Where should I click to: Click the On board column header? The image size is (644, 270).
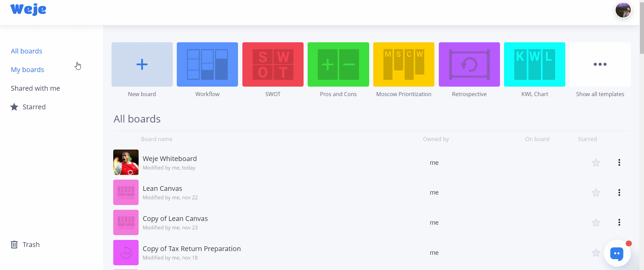(x=537, y=139)
